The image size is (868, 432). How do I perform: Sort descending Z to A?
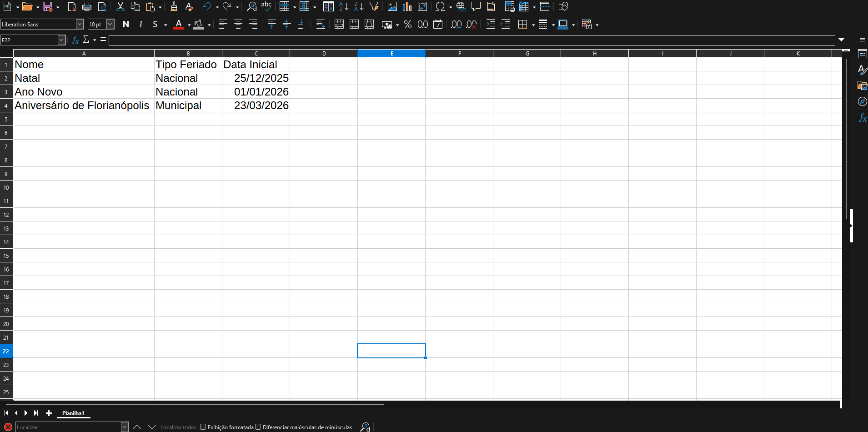click(359, 7)
